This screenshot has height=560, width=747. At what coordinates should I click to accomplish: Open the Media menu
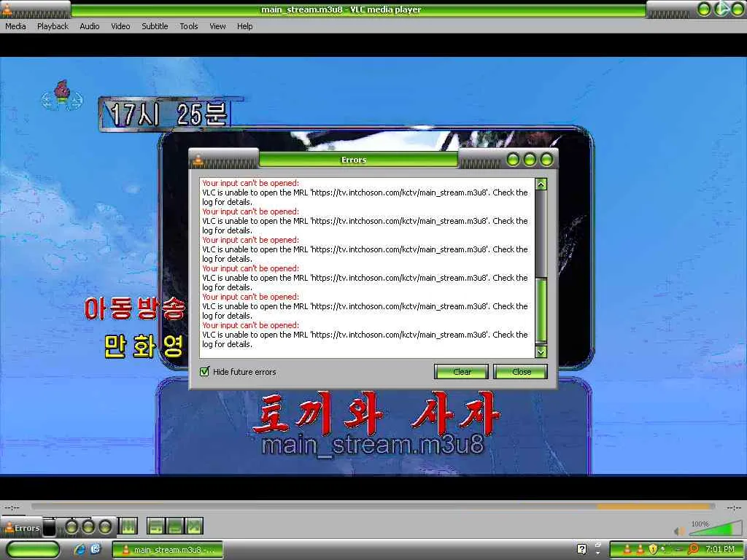(x=15, y=26)
